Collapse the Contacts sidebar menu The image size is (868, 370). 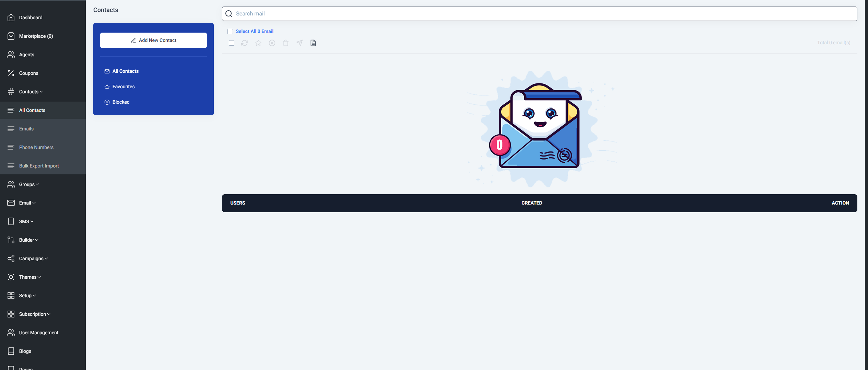tap(31, 92)
